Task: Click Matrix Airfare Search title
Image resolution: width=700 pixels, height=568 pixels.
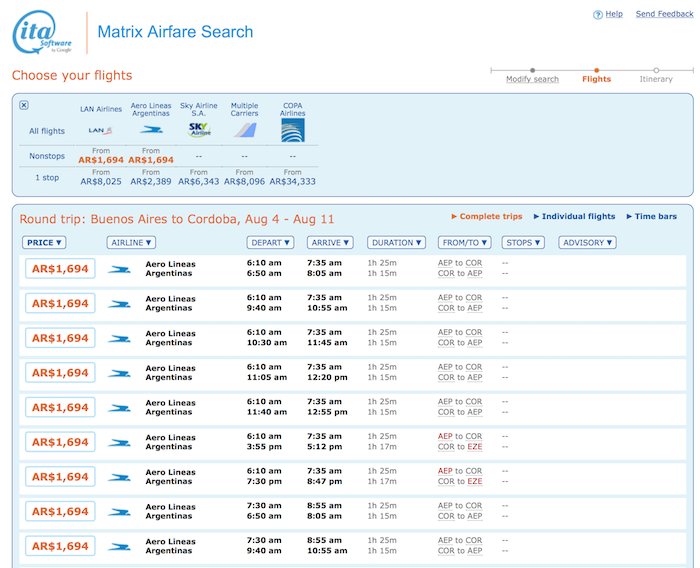Action: [175, 32]
